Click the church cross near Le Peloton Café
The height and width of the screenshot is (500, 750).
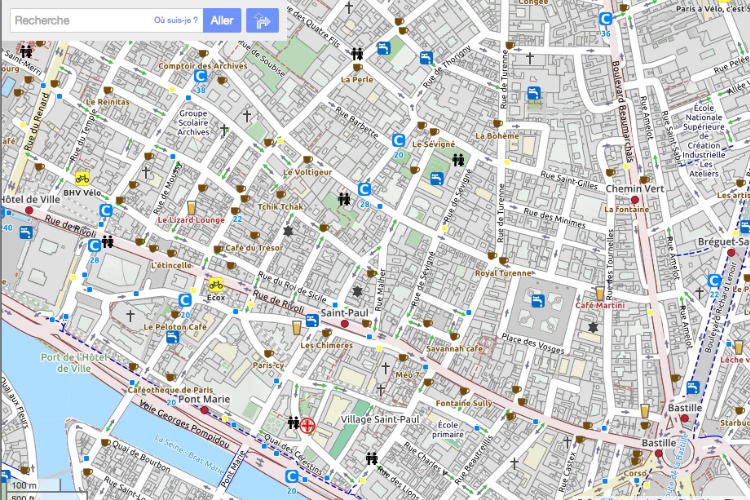click(130, 315)
